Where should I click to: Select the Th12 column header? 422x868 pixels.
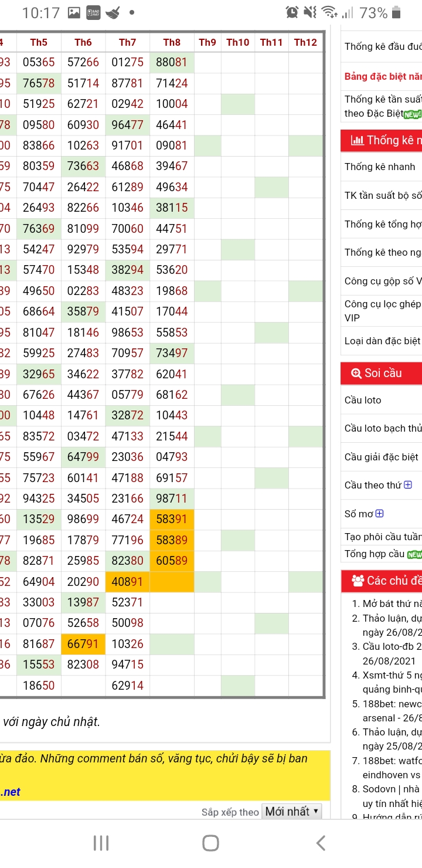point(305,42)
